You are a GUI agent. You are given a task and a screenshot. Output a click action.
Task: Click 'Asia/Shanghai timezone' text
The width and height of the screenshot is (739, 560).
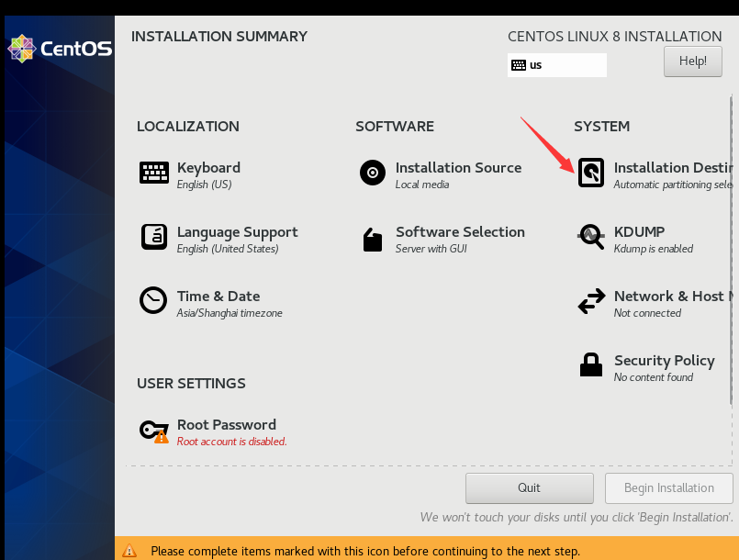coord(230,313)
